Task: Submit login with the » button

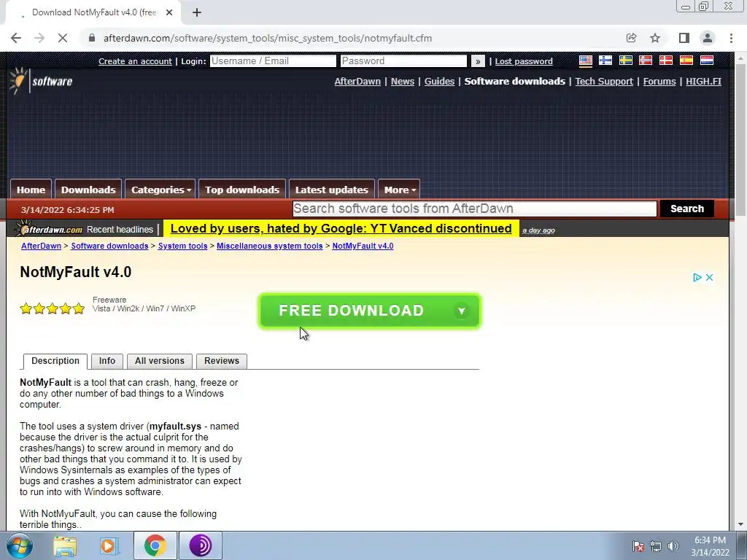Action: point(478,61)
